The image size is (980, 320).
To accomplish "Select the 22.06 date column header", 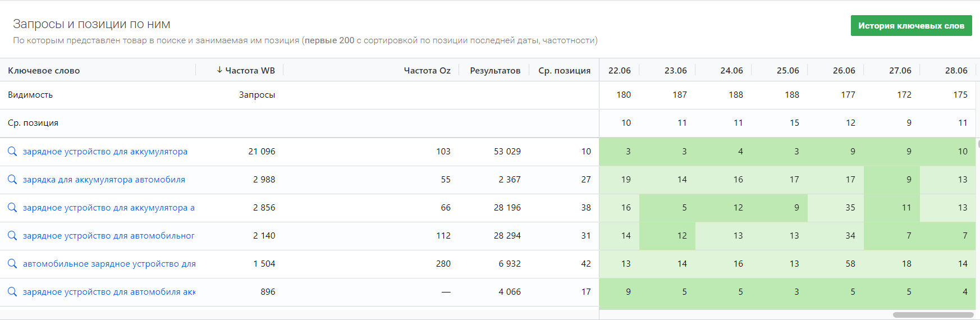I will tap(619, 71).
